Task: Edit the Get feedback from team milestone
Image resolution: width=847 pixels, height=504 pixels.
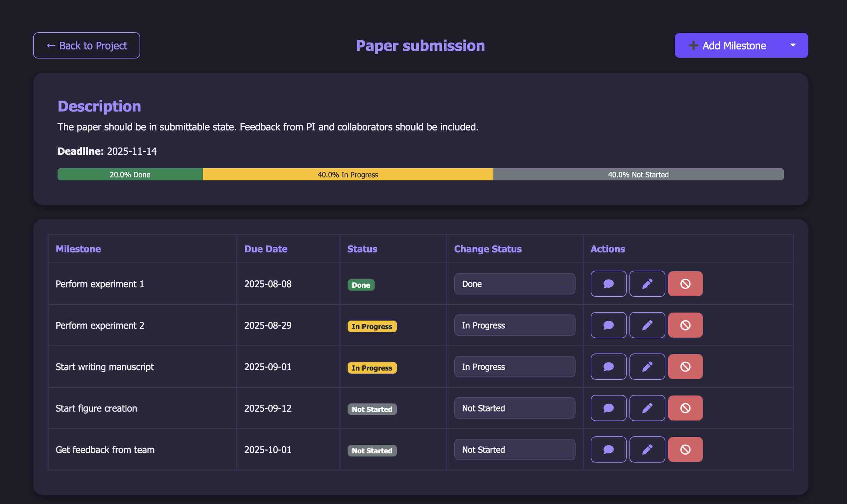Action: coord(647,449)
